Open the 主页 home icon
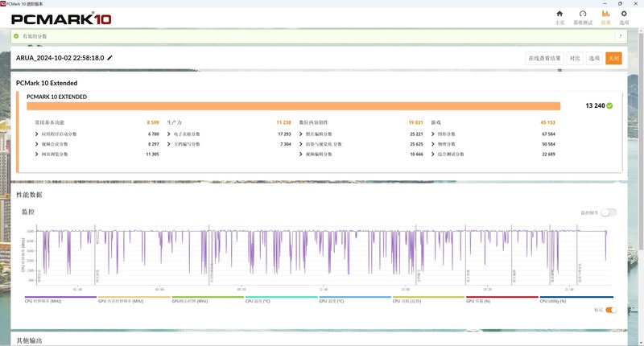644x346 pixels. [559, 14]
